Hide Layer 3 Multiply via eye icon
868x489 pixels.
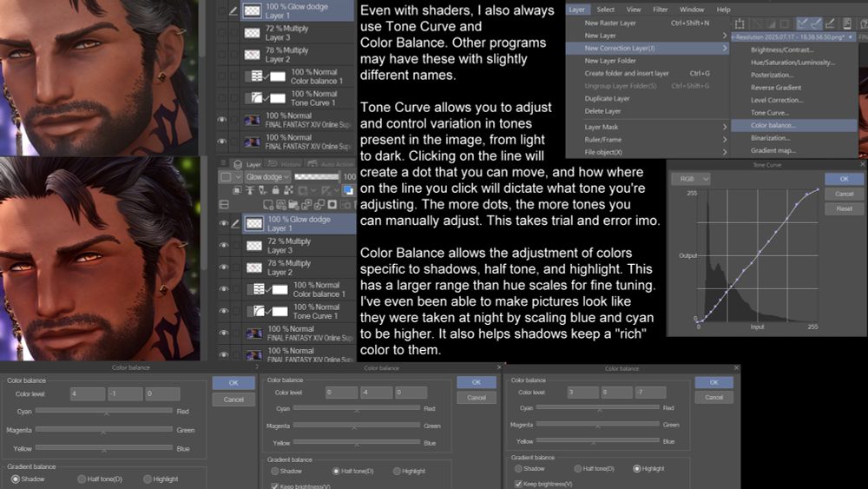click(224, 245)
